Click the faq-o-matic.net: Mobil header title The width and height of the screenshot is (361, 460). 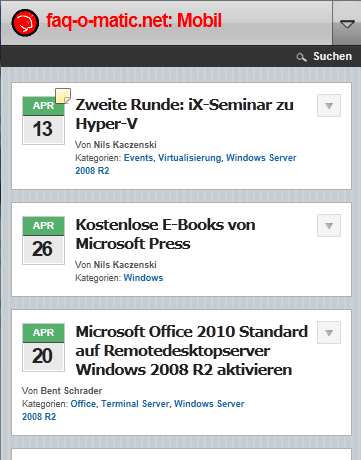pos(134,21)
